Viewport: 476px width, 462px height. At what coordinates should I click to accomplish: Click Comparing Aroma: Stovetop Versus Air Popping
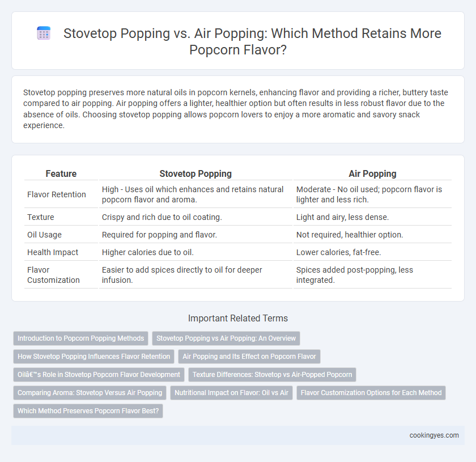pyautogui.click(x=90, y=393)
